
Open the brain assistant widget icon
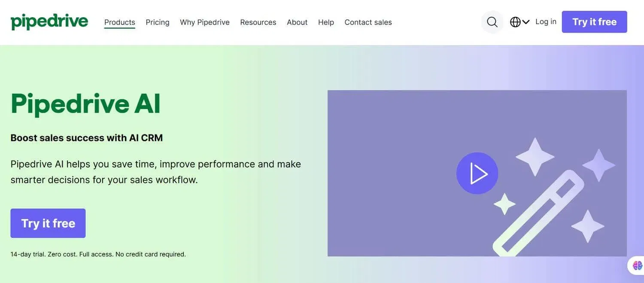click(x=638, y=265)
